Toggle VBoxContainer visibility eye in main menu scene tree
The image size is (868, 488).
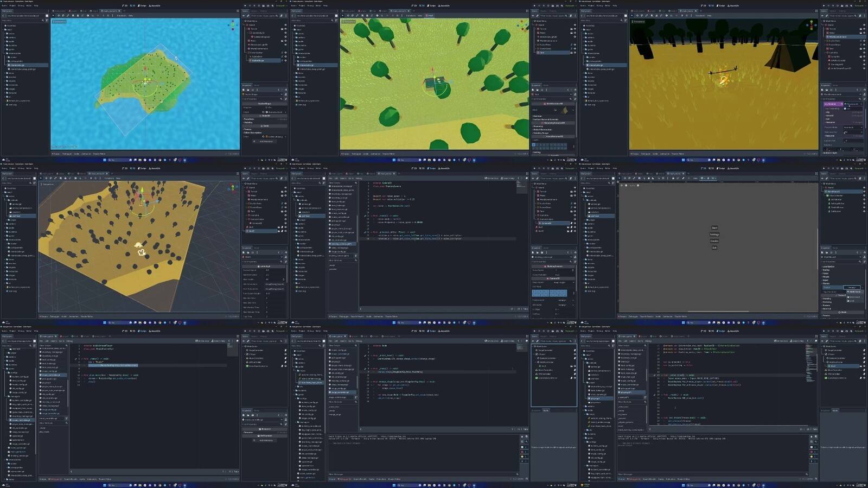[x=864, y=195]
